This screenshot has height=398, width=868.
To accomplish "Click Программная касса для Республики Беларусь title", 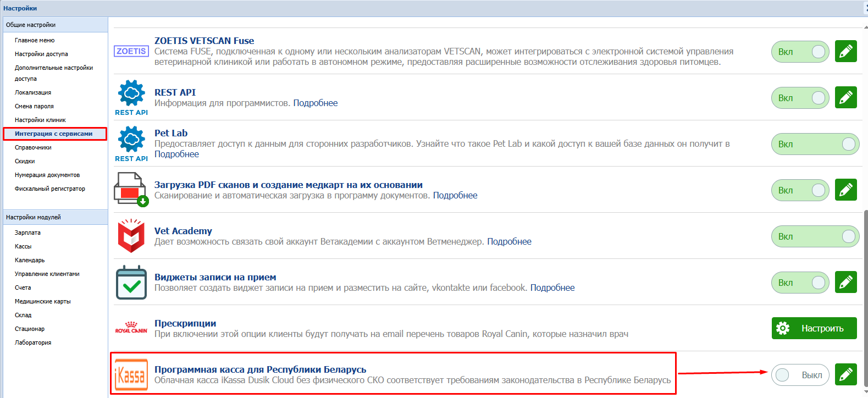I will (x=260, y=369).
